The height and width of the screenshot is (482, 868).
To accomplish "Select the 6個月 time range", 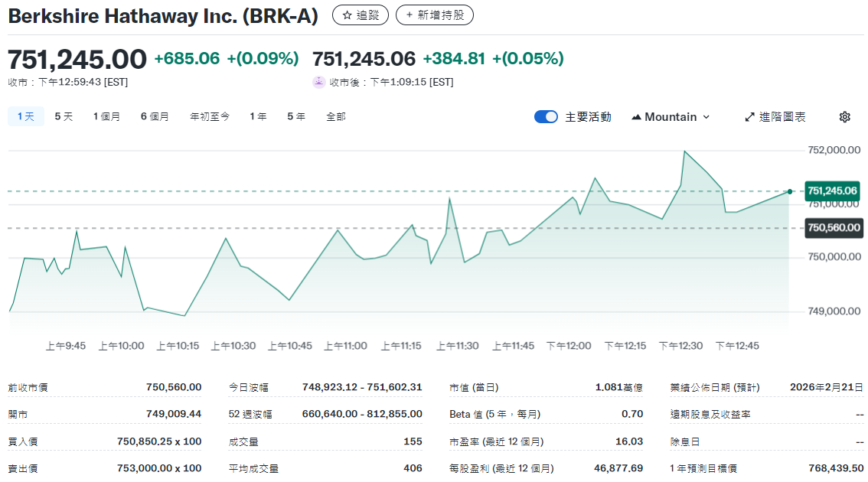I will [155, 116].
